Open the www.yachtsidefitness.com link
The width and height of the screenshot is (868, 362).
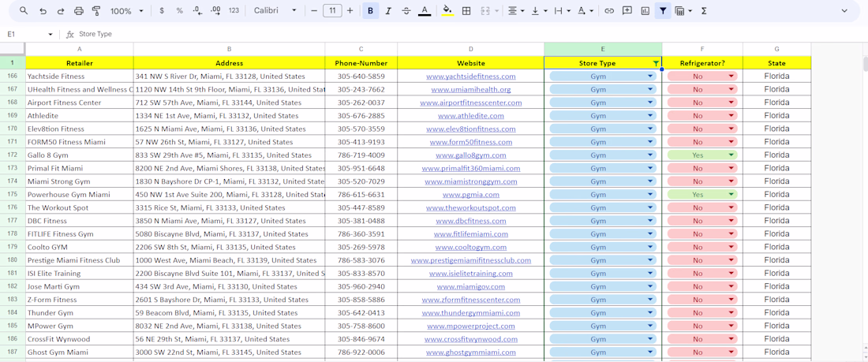[470, 77]
